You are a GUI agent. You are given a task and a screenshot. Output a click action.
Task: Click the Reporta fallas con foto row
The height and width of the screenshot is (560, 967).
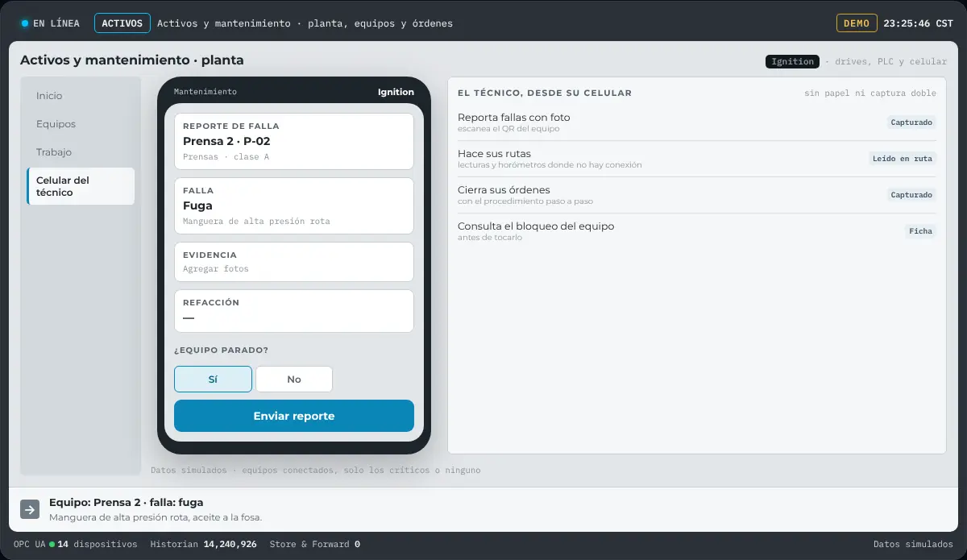[x=697, y=122]
